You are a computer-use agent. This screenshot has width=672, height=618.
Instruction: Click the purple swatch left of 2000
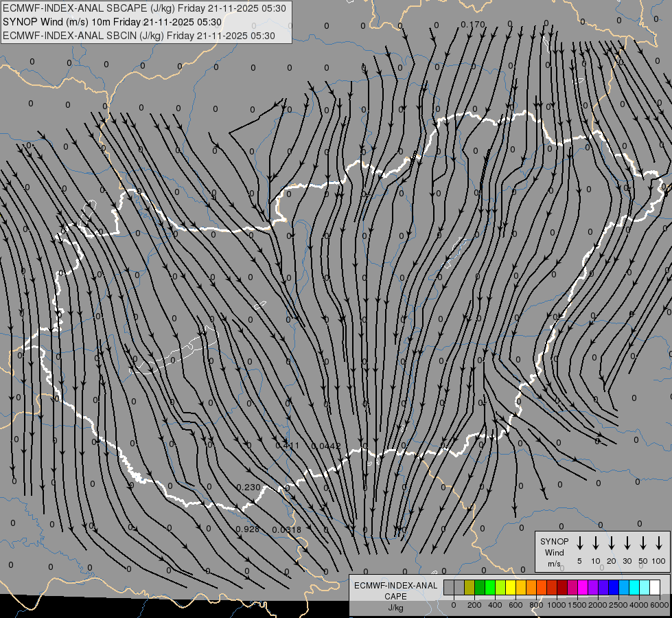click(x=594, y=587)
